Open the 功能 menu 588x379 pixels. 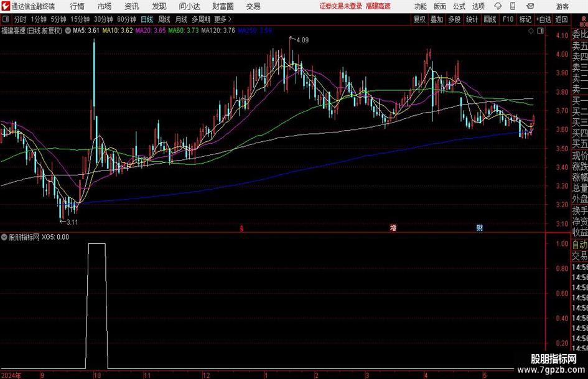pos(421,6)
